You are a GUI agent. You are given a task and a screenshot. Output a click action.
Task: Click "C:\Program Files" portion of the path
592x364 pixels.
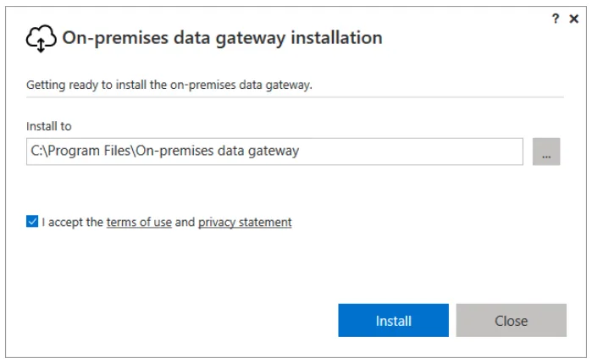point(80,151)
